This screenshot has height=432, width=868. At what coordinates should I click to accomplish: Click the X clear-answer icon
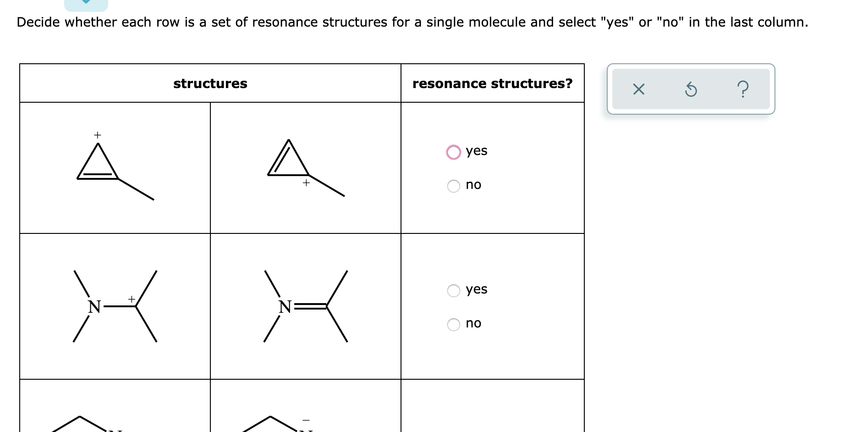[638, 89]
